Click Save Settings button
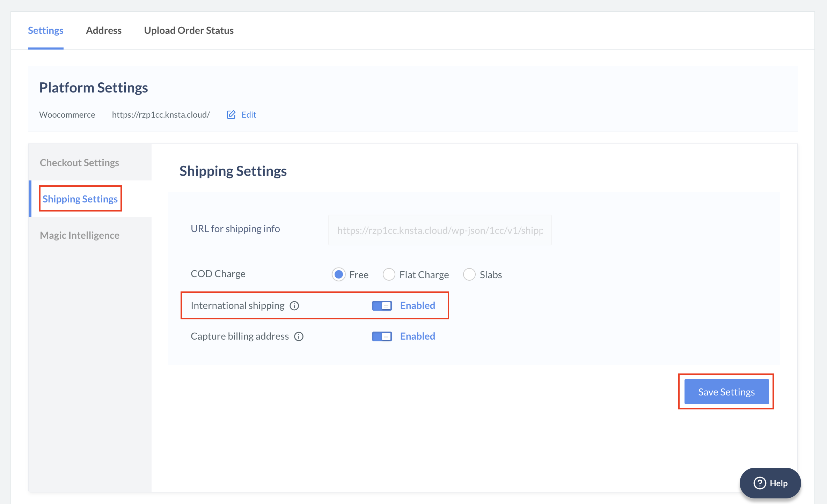Viewport: 827px width, 504px height. pos(726,392)
